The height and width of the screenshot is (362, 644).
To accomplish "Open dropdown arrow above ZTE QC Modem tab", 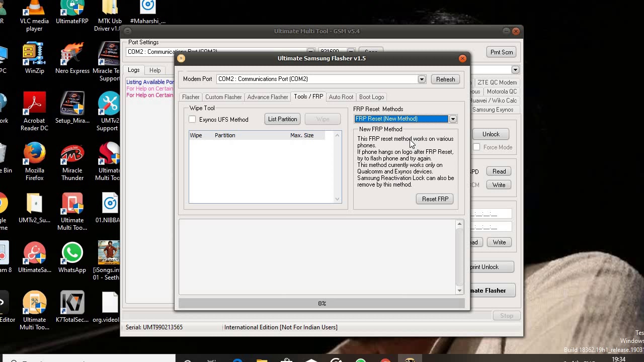I will [x=515, y=70].
